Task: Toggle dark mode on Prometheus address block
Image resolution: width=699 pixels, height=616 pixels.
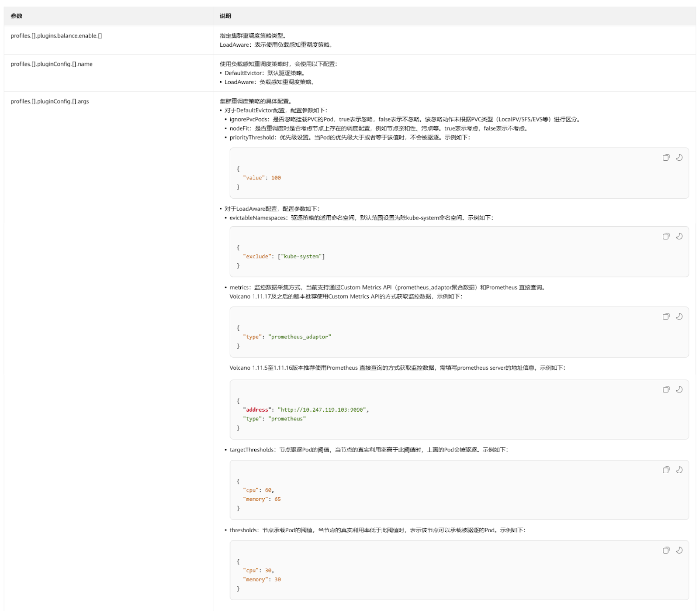Action: [x=679, y=389]
